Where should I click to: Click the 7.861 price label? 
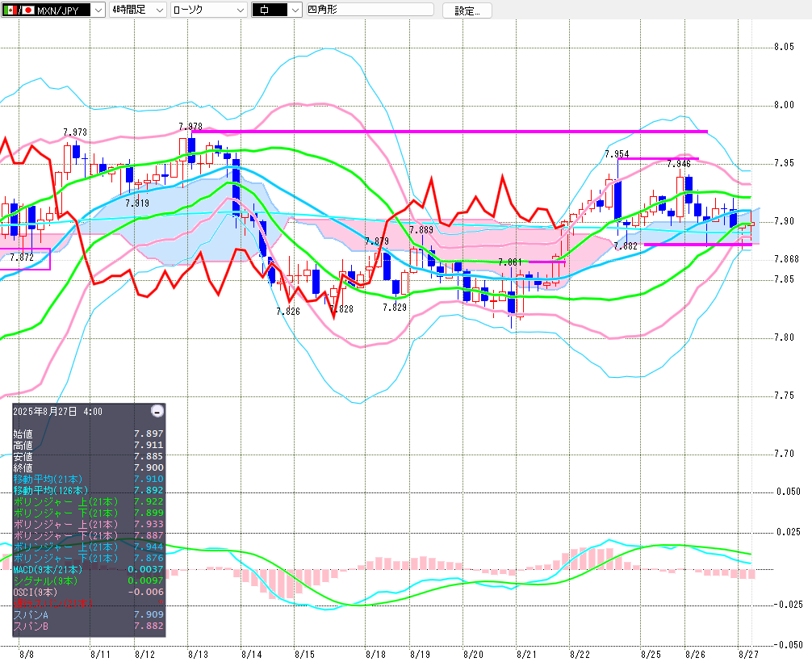(510, 262)
